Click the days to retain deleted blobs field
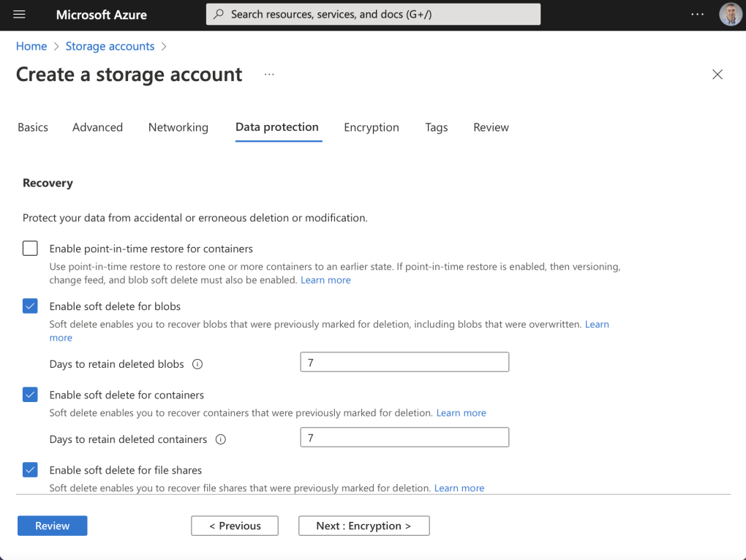746x560 pixels. (404, 363)
